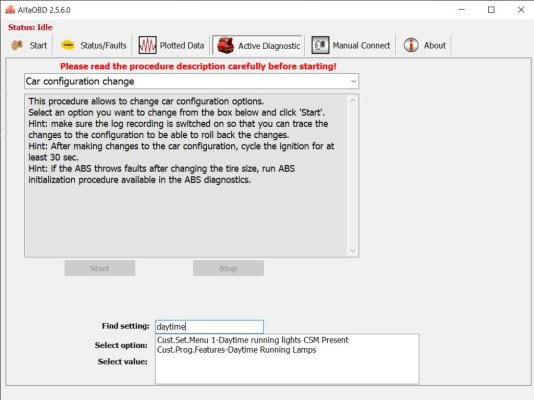Open the About tab label
This screenshot has width=534, height=400.
[435, 45]
